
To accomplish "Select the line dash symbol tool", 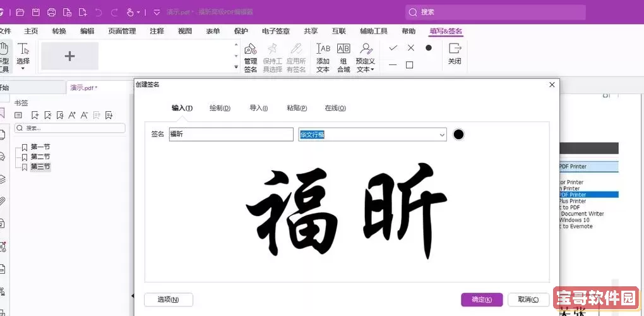I will click(393, 65).
